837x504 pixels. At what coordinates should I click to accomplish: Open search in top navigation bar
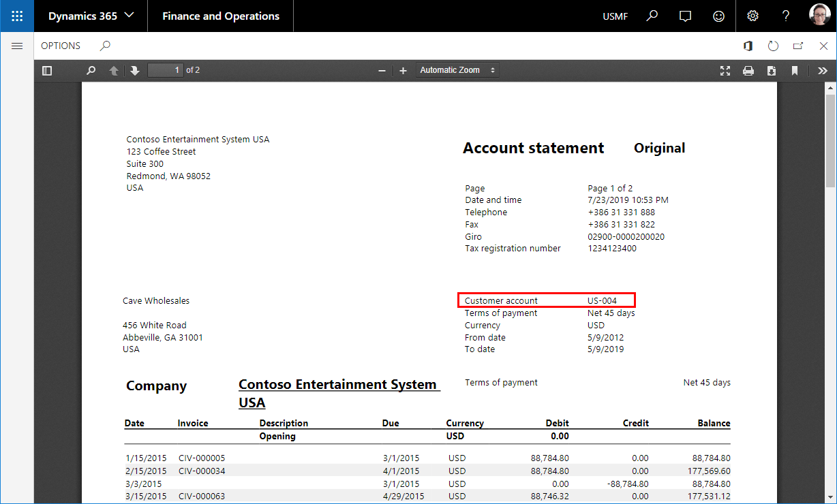652,16
